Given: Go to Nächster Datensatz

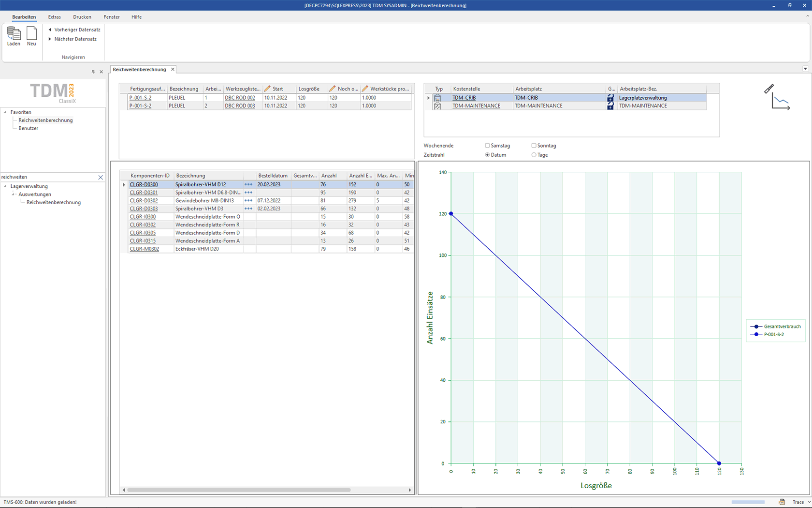Looking at the screenshot, I should [72, 39].
